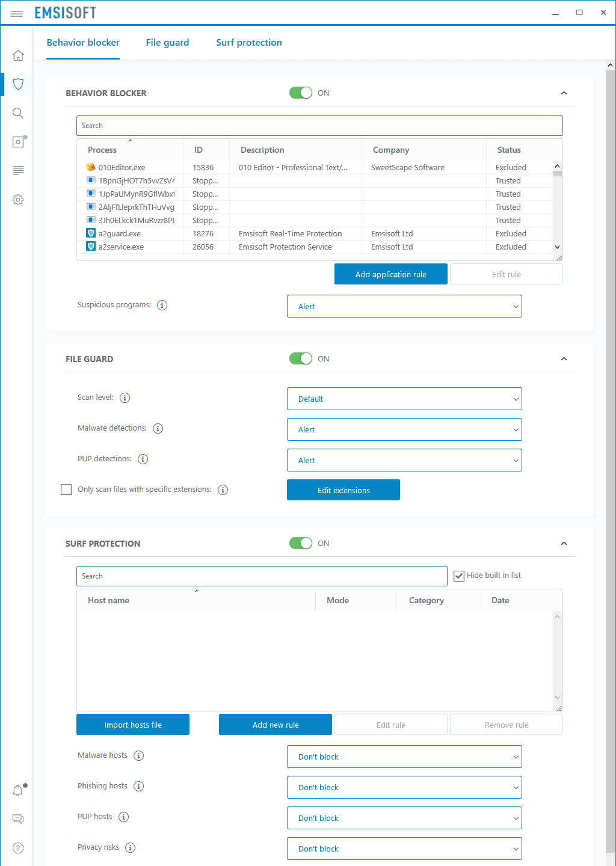Click process list scrollbar down arrow
616x866 pixels.
pyautogui.click(x=557, y=247)
